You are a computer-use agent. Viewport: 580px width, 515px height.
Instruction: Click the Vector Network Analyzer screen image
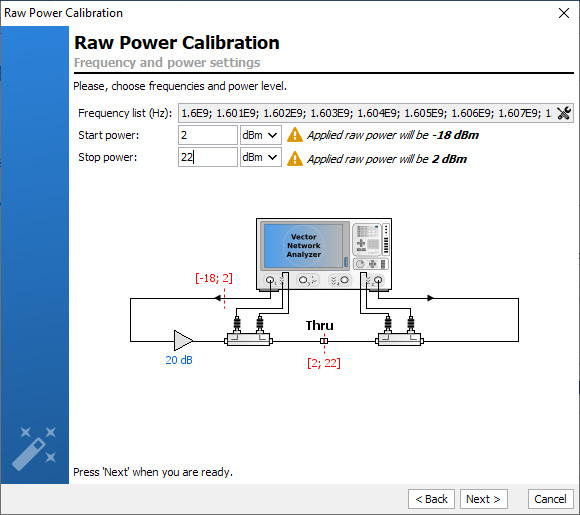click(x=303, y=246)
